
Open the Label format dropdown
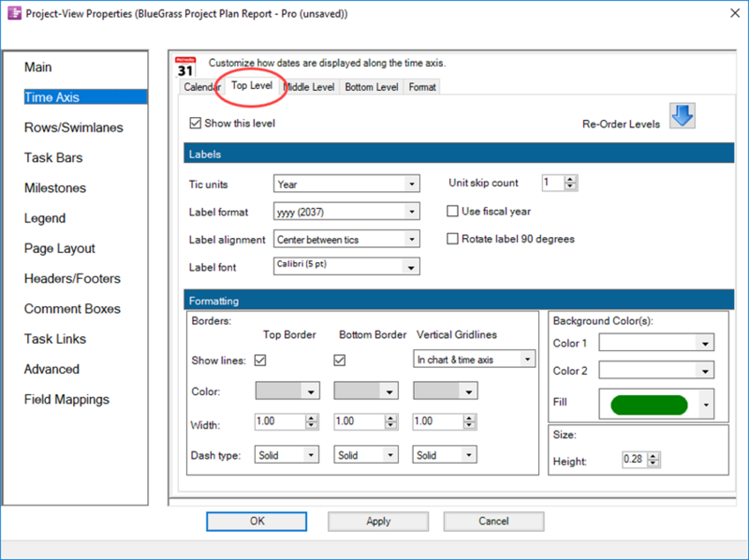pos(346,212)
